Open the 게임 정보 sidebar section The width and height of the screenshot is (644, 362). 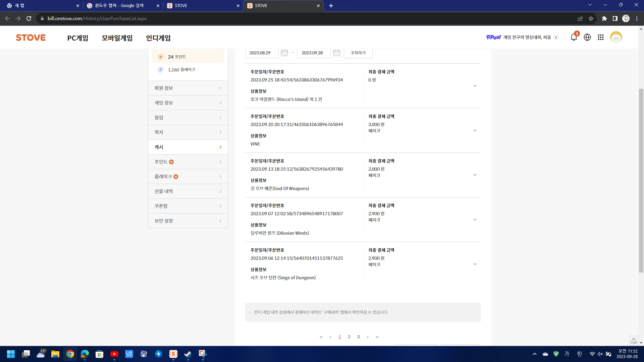[x=188, y=103]
